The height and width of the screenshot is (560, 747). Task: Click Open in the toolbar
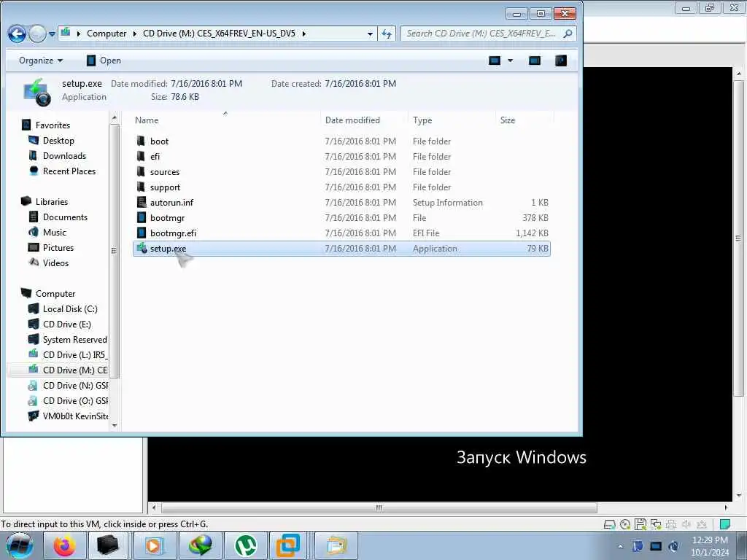pyautogui.click(x=104, y=61)
